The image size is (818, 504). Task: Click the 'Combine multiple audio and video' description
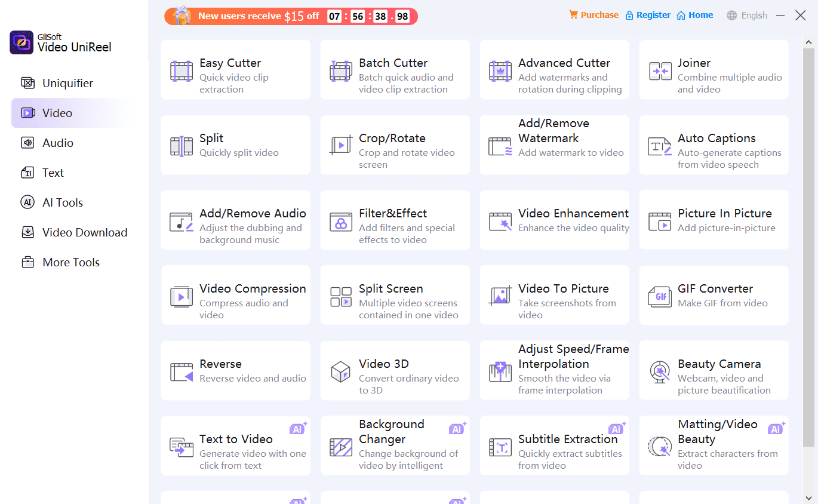coord(730,83)
